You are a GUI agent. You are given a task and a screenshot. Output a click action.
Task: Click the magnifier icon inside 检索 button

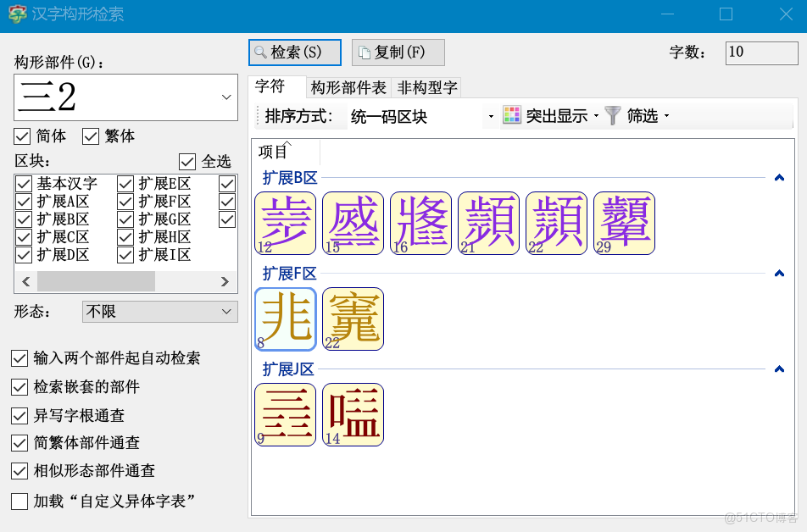point(261,53)
